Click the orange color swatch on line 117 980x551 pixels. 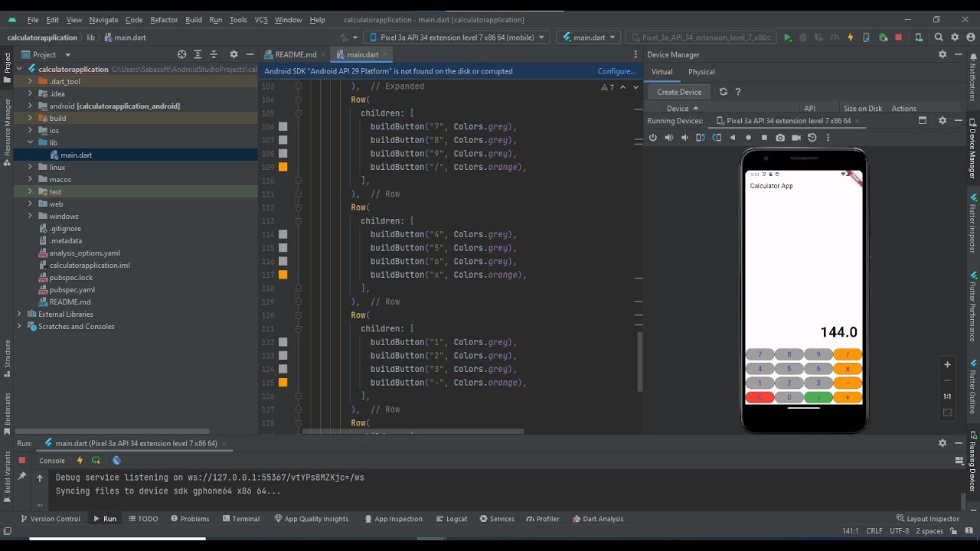coord(283,275)
